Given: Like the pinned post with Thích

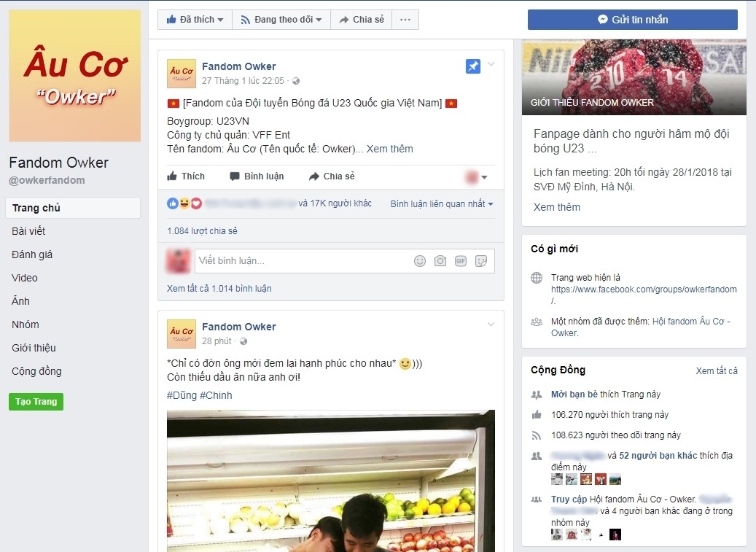Looking at the screenshot, I should tap(186, 176).
